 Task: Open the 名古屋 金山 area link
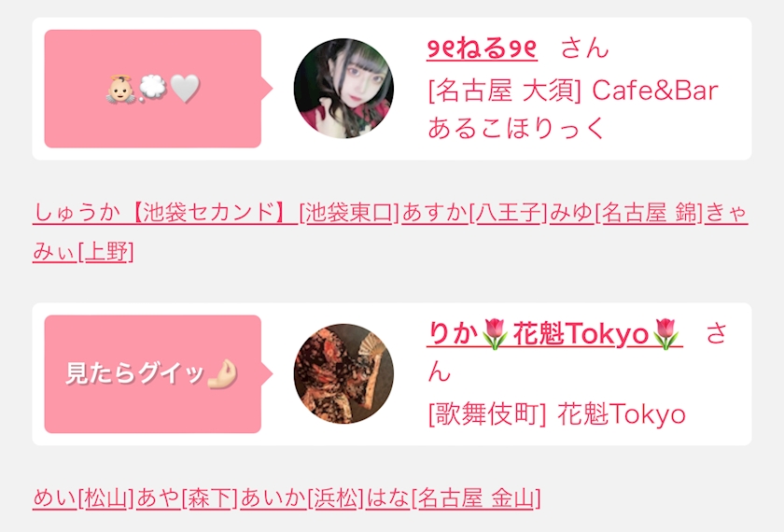tap(476, 498)
